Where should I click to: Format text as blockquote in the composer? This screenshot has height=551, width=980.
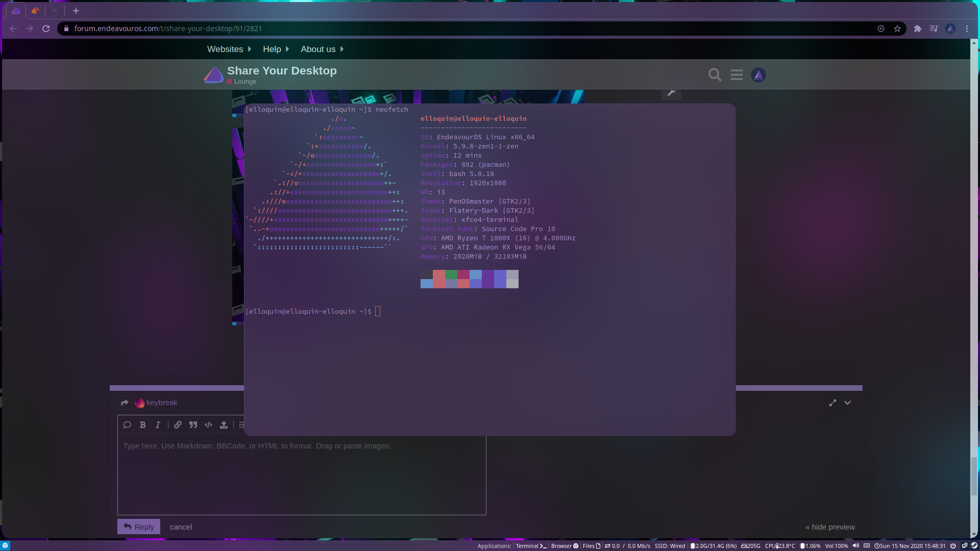coord(193,424)
